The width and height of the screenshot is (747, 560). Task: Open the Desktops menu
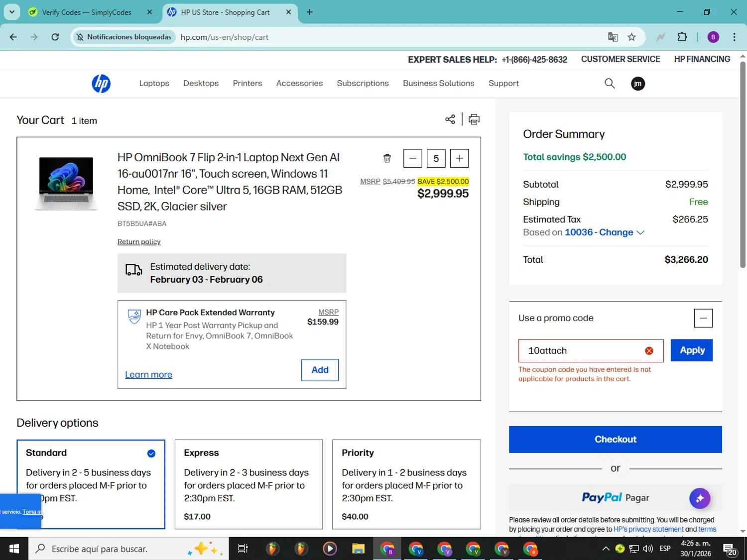tap(201, 84)
